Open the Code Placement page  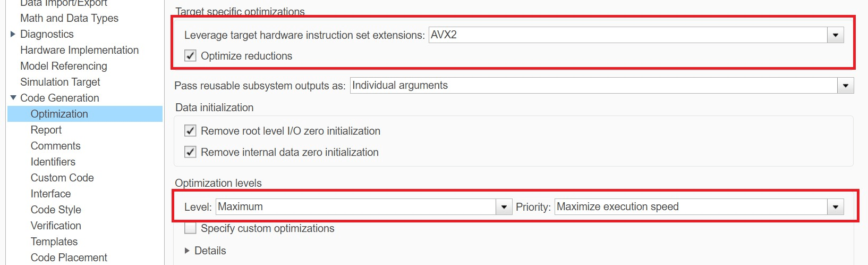coord(69,258)
